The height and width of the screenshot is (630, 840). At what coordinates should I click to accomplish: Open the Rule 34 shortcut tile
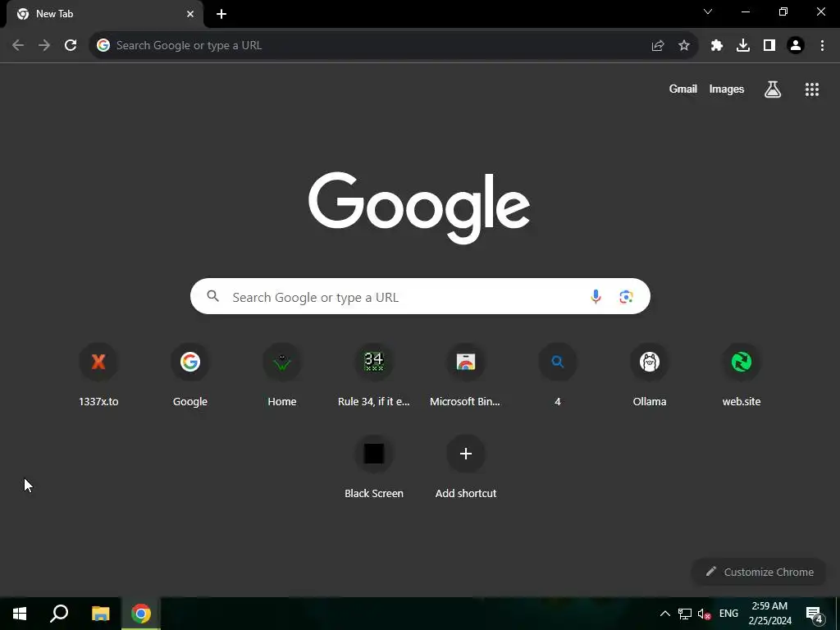point(374,375)
